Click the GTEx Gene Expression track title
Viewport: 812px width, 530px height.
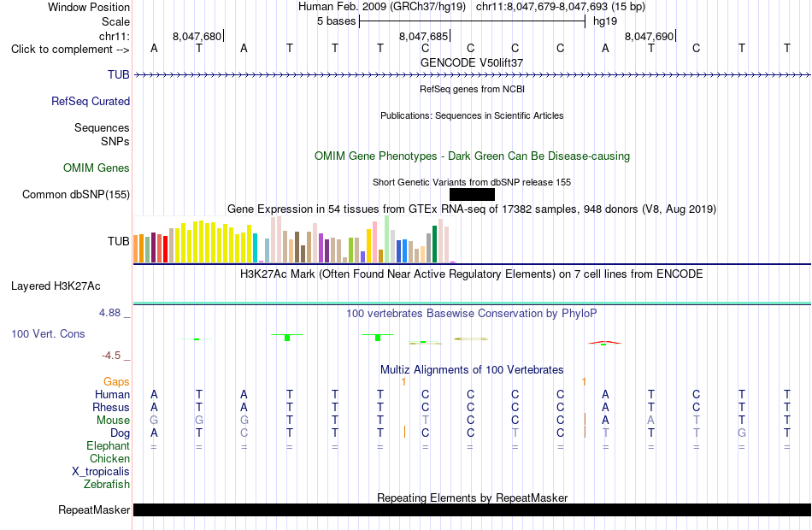472,209
